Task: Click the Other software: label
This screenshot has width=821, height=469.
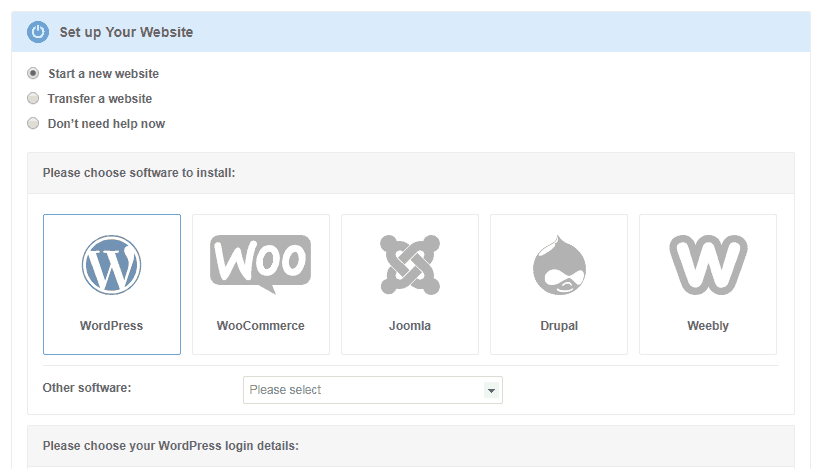Action: click(x=87, y=388)
